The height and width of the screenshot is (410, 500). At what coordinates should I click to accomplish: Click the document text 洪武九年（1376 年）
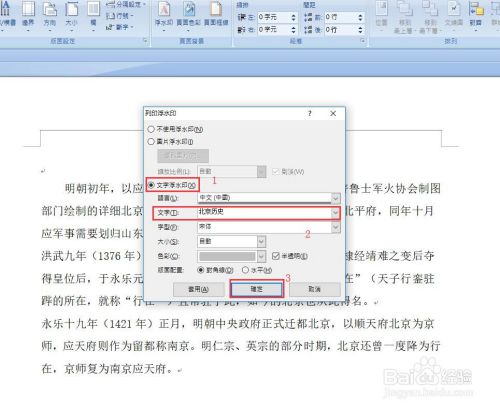(x=92, y=256)
